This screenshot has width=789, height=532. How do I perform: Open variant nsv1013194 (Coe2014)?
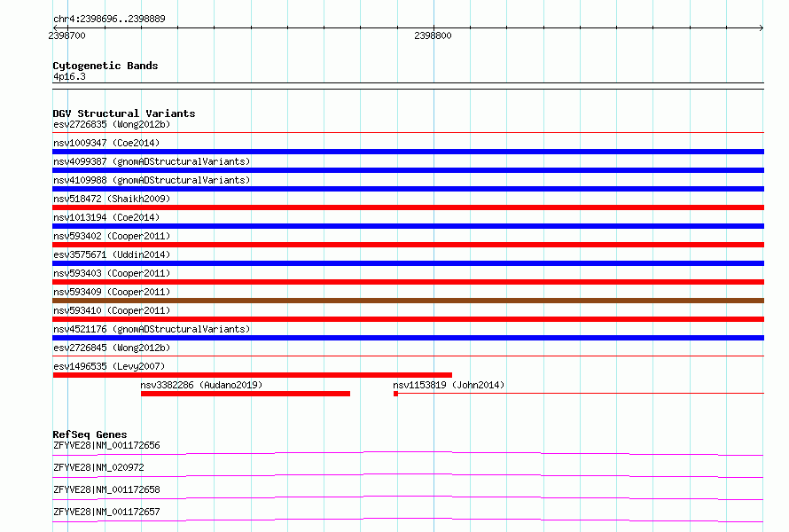point(106,217)
